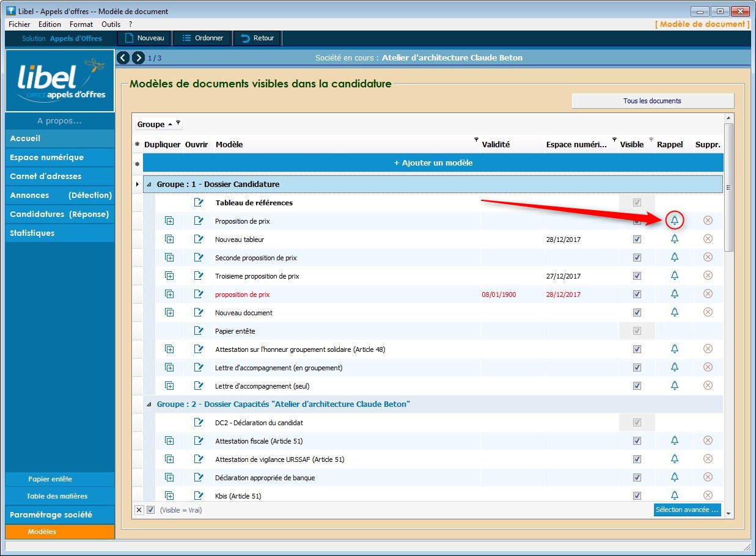Click Tous les documents button

click(x=652, y=101)
